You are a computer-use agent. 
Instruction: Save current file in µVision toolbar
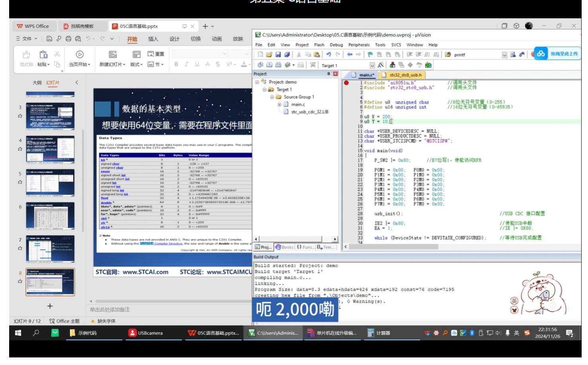pos(278,55)
